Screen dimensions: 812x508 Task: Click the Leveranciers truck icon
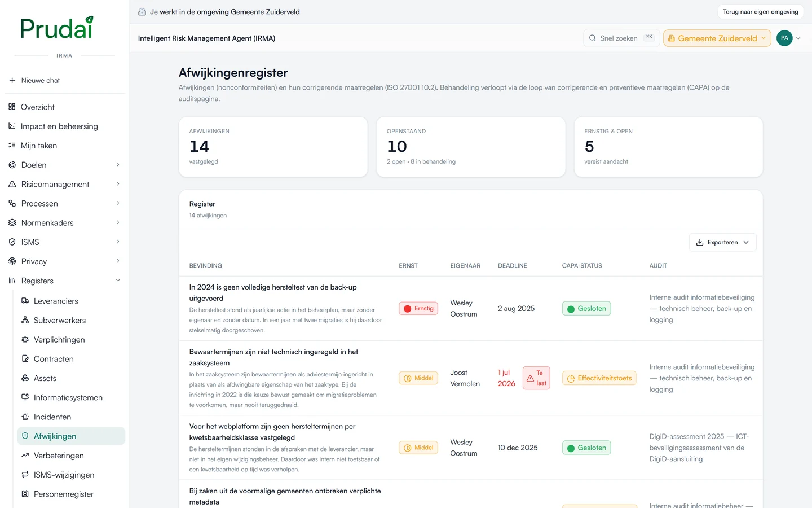[25, 301]
